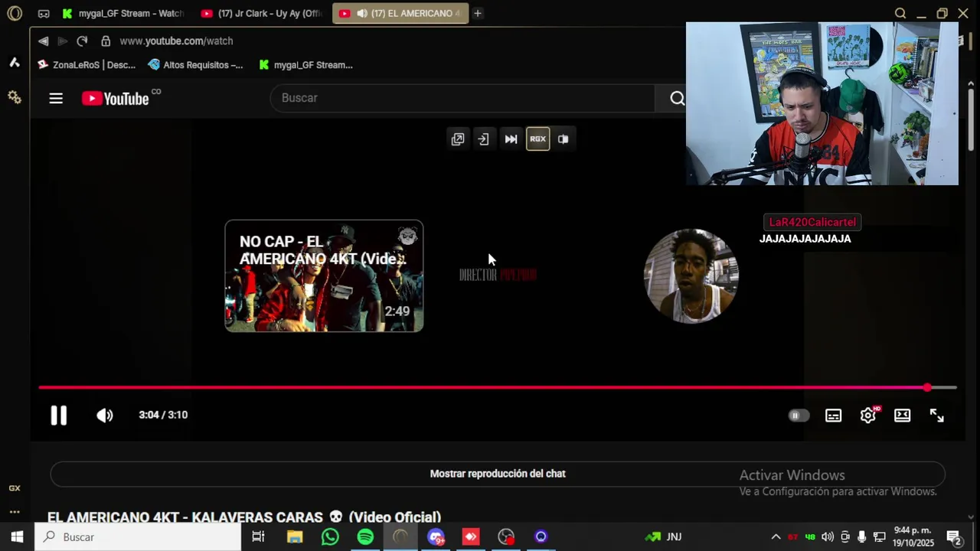Click the URL www.youtube.com/watch
980x551 pixels.
pyautogui.click(x=176, y=41)
